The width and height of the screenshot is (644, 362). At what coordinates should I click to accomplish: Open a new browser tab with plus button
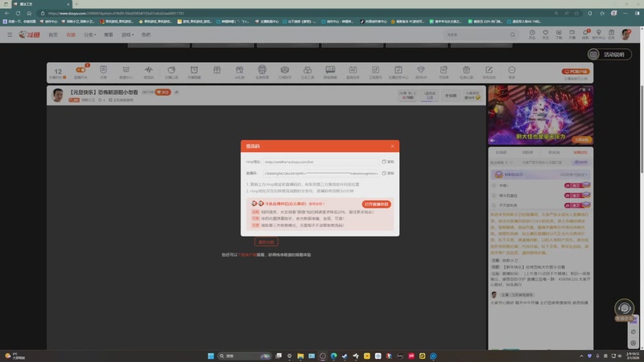76,4
